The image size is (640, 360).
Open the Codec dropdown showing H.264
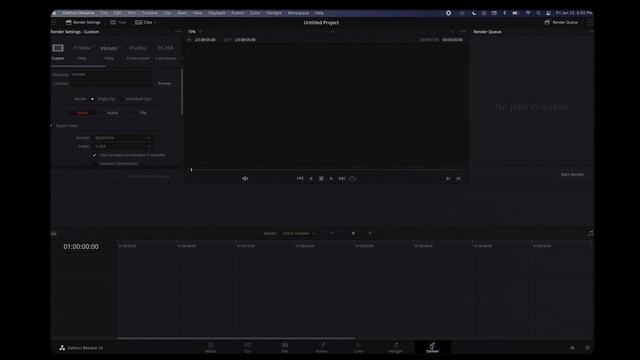(123, 146)
